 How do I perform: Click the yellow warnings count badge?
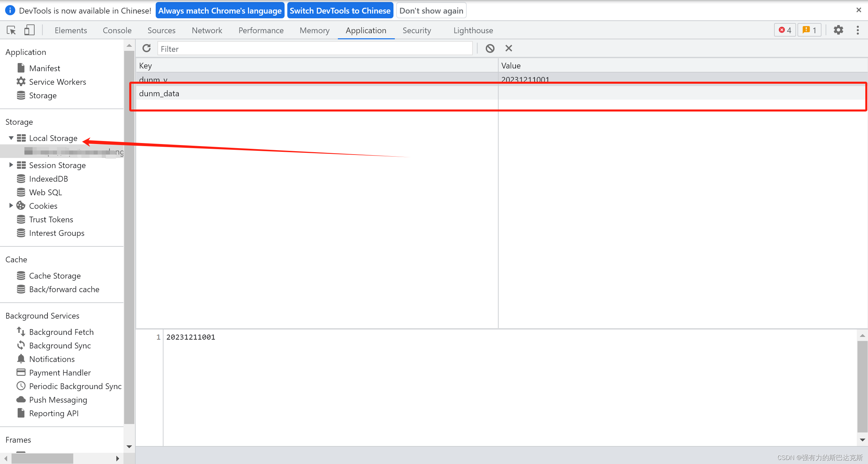pyautogui.click(x=809, y=30)
